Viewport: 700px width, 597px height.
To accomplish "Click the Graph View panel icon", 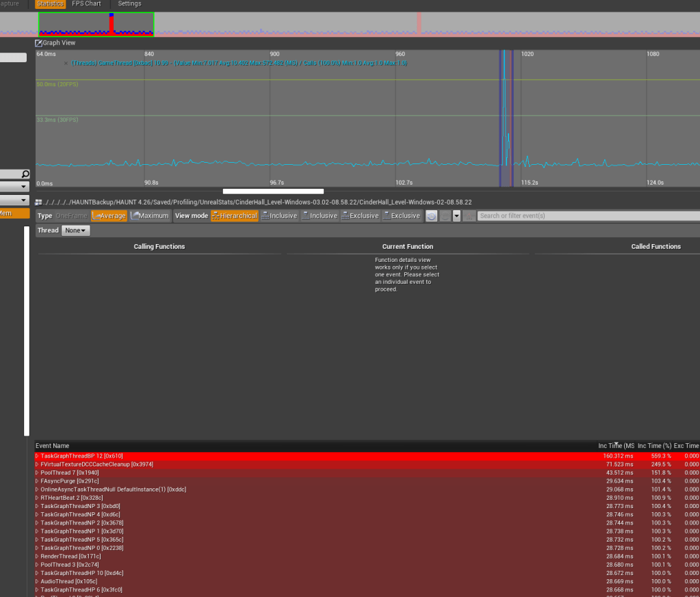I will coord(39,43).
